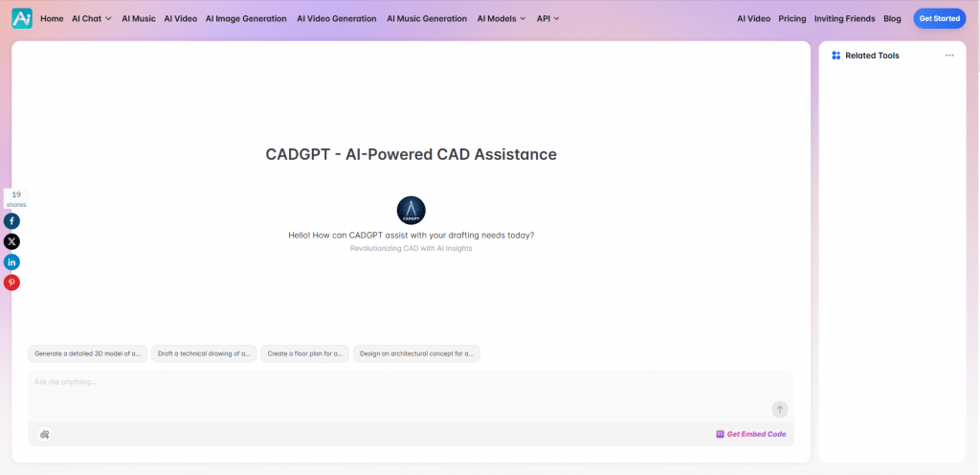Click the attachment paperclip icon

click(x=44, y=434)
